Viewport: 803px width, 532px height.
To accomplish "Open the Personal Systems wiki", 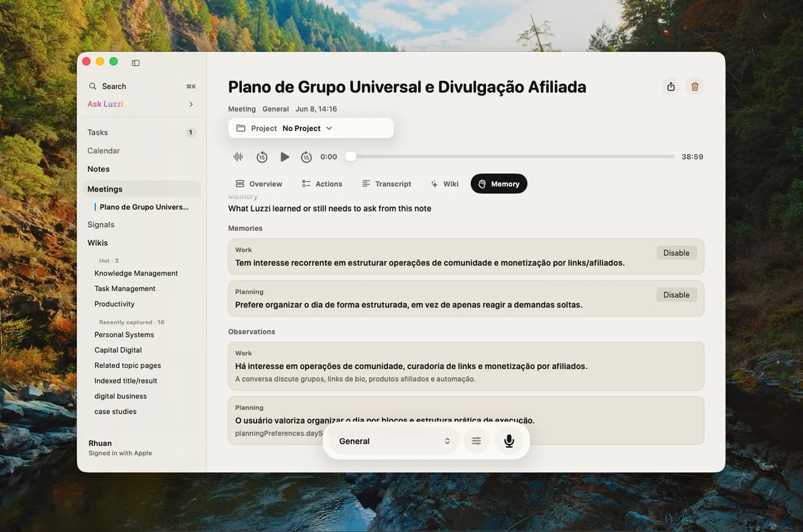I will [124, 335].
